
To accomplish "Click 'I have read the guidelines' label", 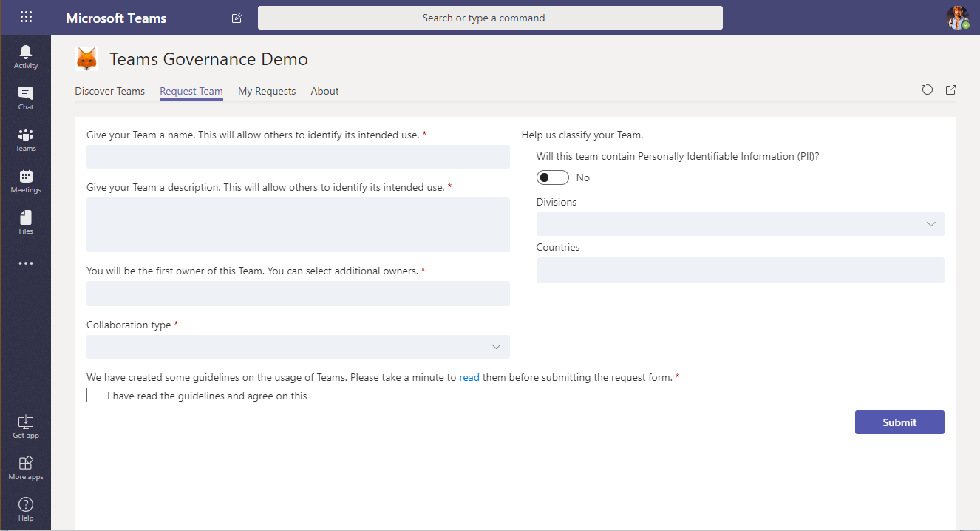I will [x=207, y=396].
